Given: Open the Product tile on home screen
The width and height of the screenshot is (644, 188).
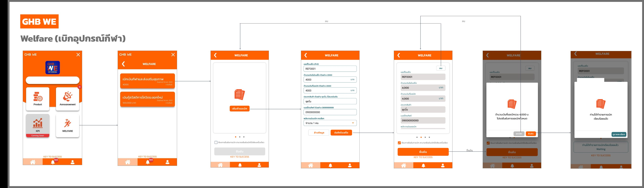Looking at the screenshot, I should [38, 99].
